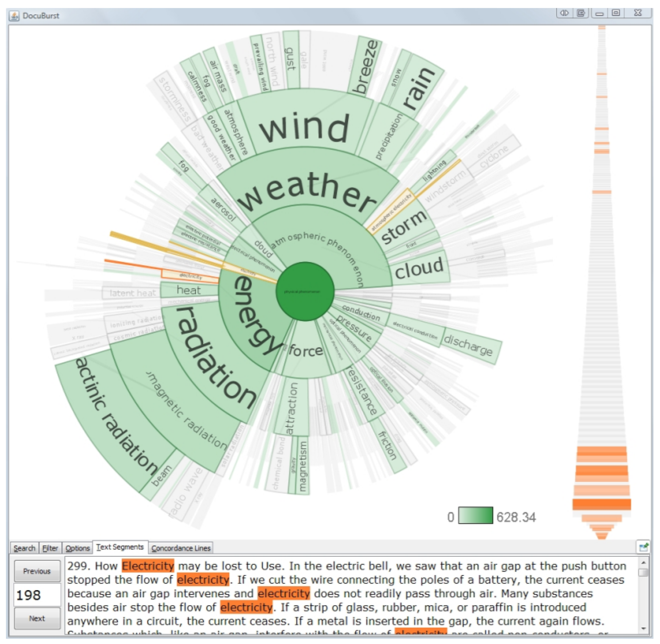Click the left-right arrows titlebar icon
The image size is (660, 644).
click(x=564, y=13)
